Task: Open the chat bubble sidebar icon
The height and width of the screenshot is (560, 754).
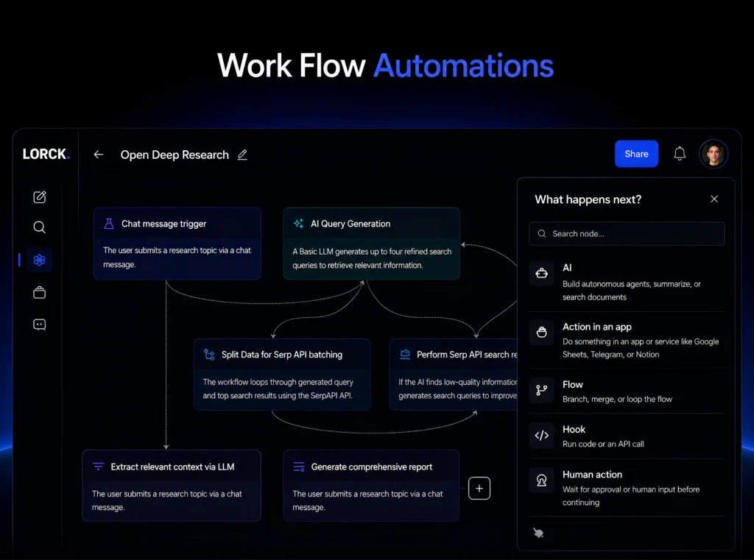Action: [40, 325]
